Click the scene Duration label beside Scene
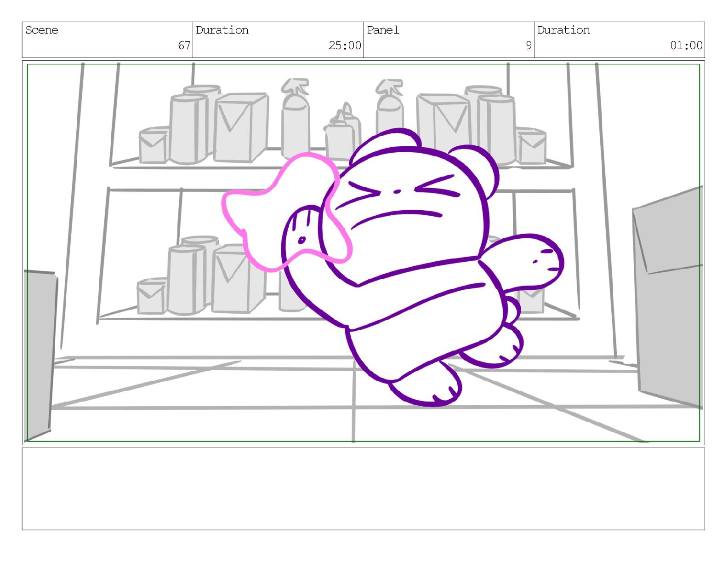Screen dimensions: 728x563 click(222, 30)
